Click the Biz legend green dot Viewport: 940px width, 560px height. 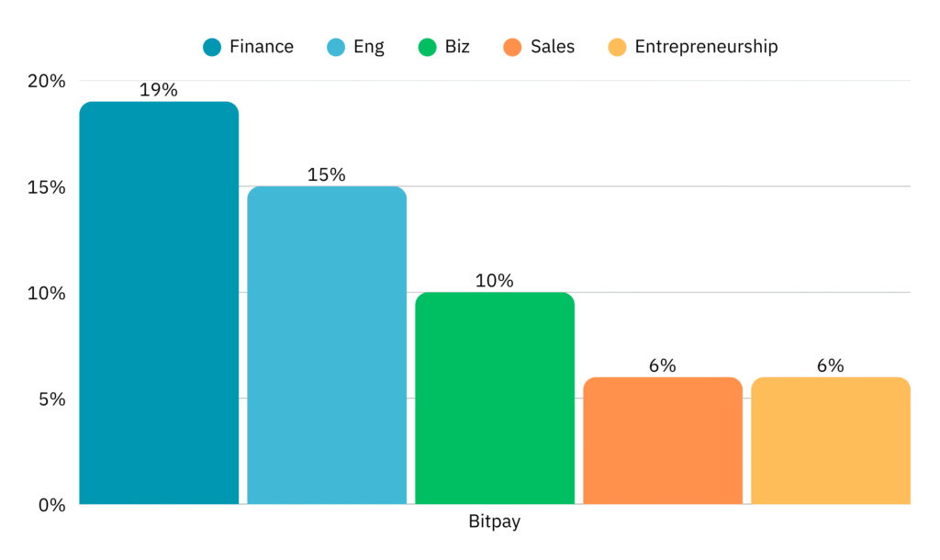coord(425,47)
